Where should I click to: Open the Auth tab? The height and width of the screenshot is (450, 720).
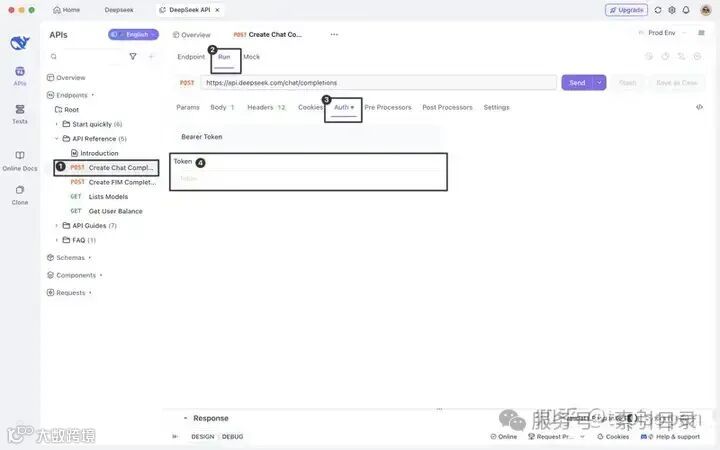click(x=343, y=107)
